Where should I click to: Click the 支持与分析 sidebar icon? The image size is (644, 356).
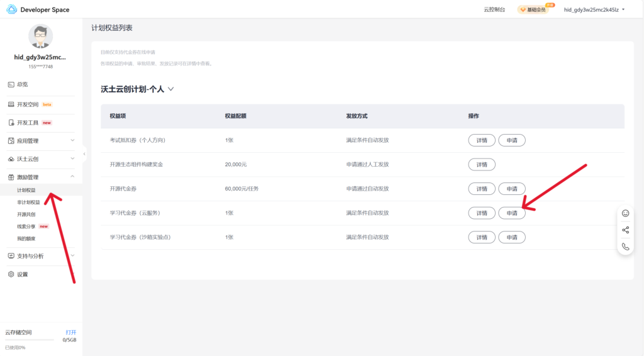click(x=11, y=256)
